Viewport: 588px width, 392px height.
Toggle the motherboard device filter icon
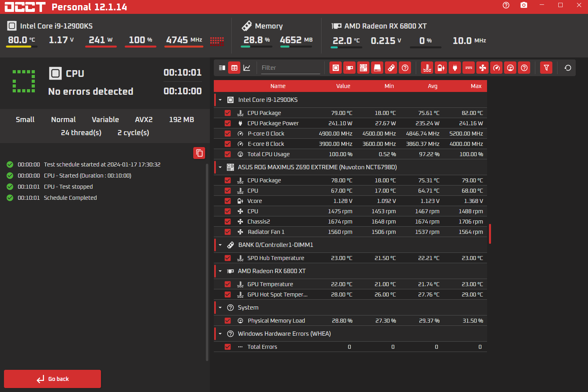point(363,68)
